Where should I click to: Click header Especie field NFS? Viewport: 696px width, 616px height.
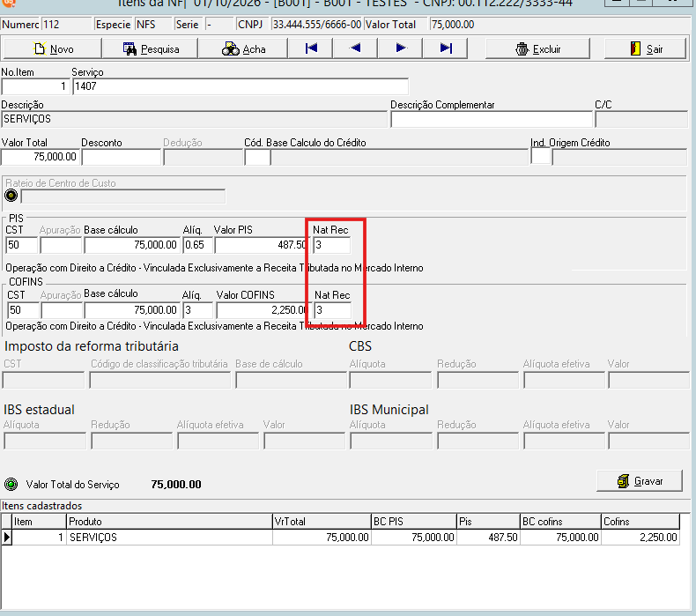point(153,25)
